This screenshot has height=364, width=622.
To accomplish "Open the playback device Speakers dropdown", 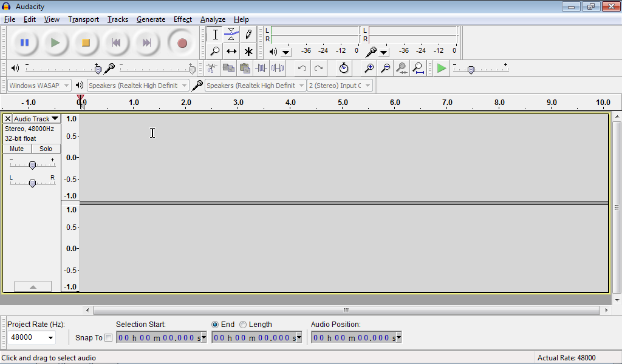I will (x=138, y=85).
